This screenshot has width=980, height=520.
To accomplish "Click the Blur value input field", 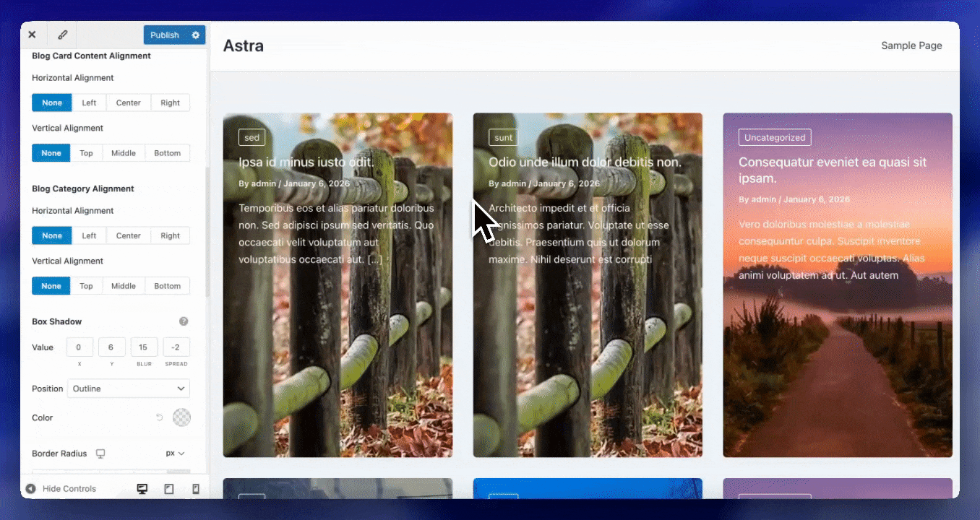I will tap(144, 347).
